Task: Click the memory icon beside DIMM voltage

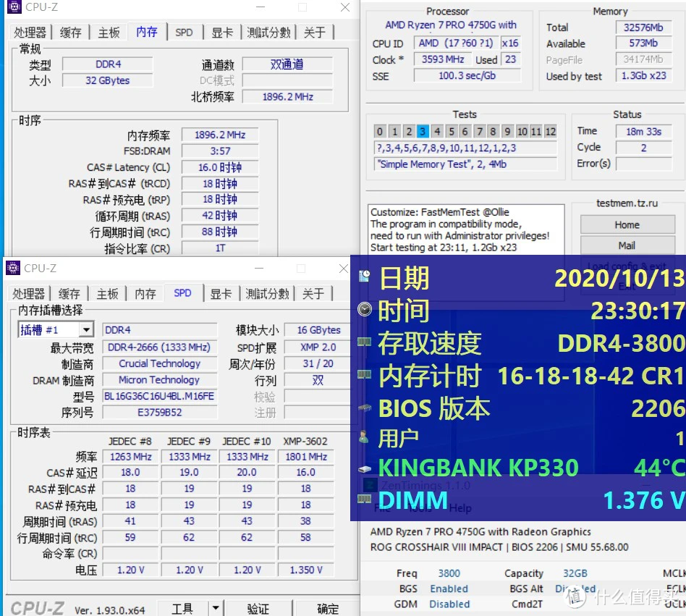Action: tap(365, 499)
